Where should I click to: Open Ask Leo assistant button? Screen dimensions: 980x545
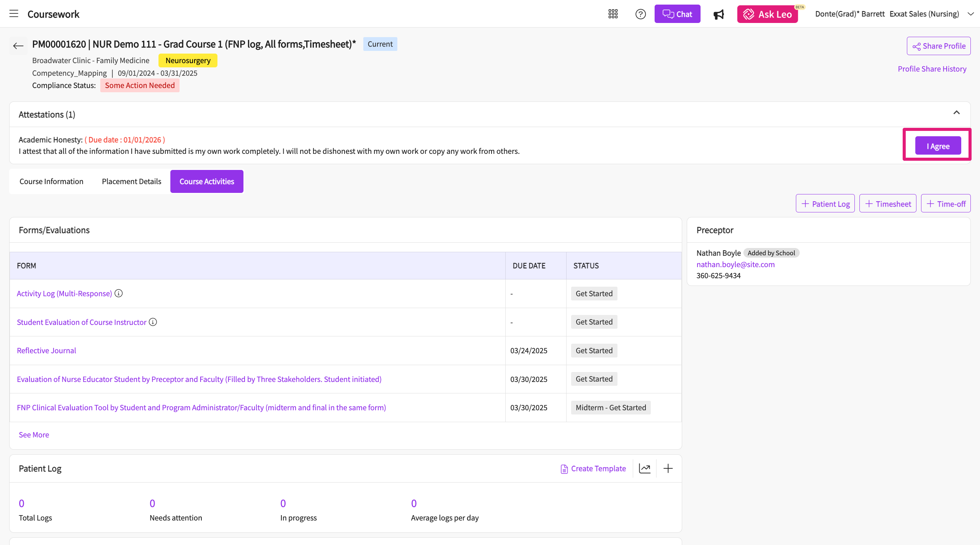(x=767, y=14)
